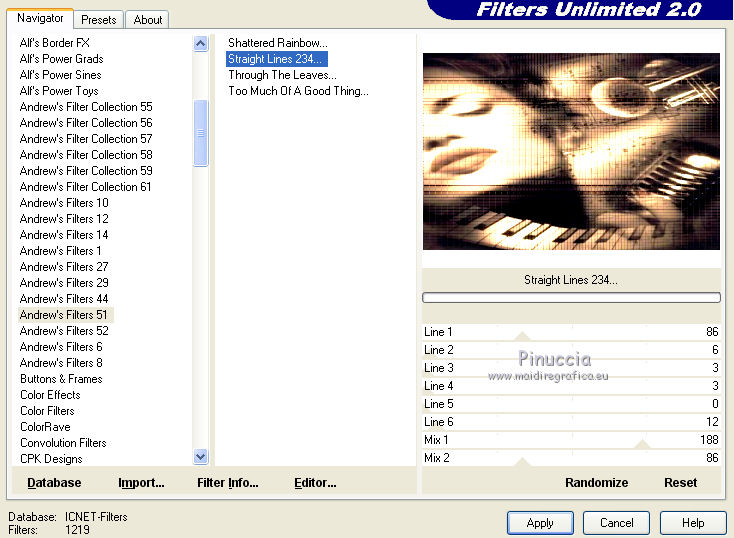Randomize the filter settings
Image resolution: width=734 pixels, height=538 pixels.
point(596,483)
